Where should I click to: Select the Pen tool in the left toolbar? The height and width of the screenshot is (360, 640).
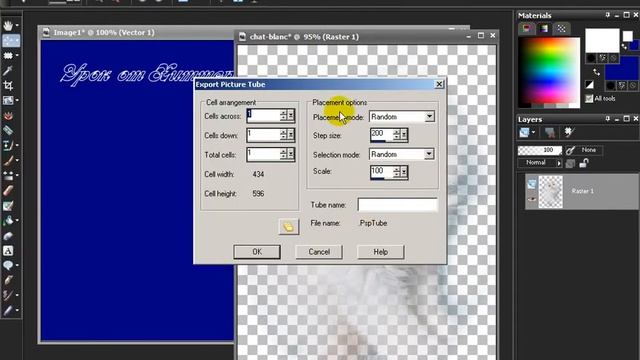click(8, 280)
